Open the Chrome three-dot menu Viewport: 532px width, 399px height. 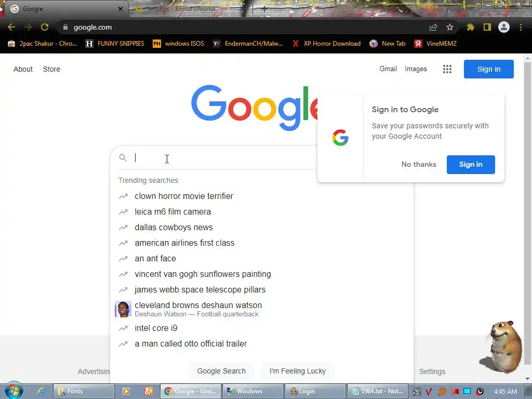coord(521,27)
